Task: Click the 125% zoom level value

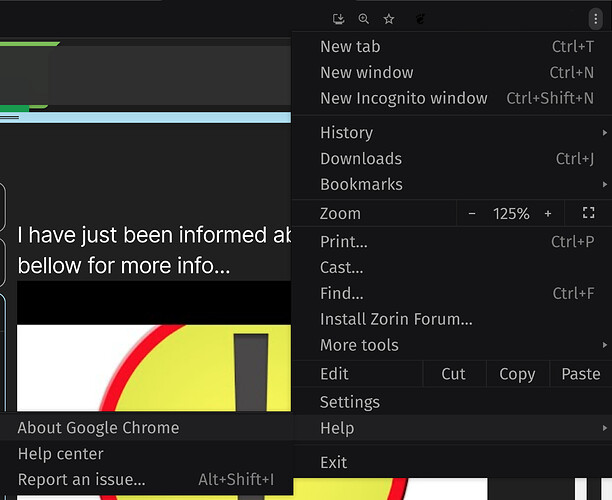Action: click(511, 214)
